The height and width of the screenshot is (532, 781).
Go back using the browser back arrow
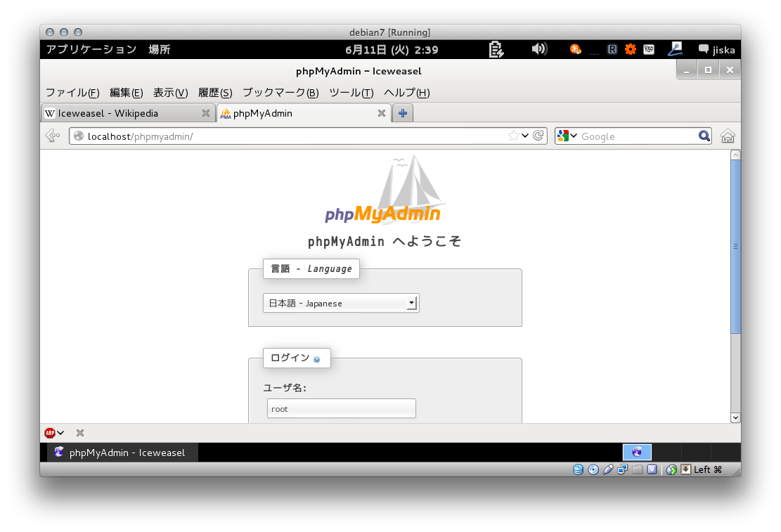(x=53, y=136)
